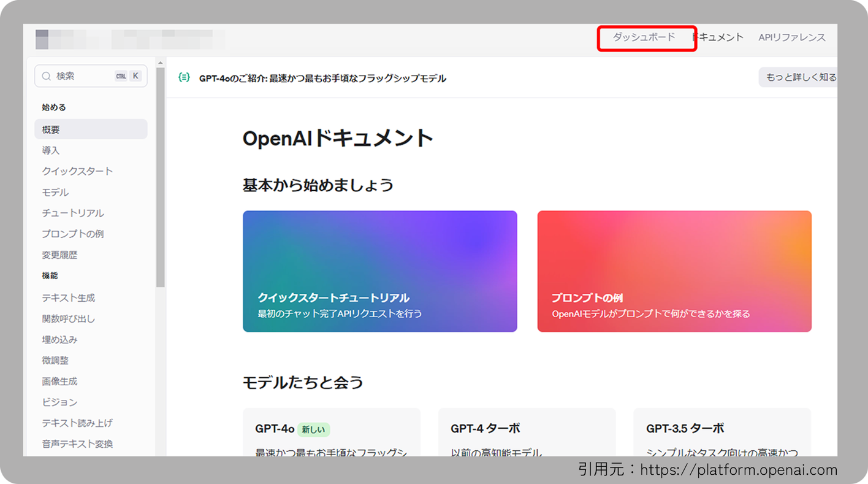This screenshot has height=484, width=868.
Task: Click the 基本から始めましょう heading
Action: tap(318, 185)
